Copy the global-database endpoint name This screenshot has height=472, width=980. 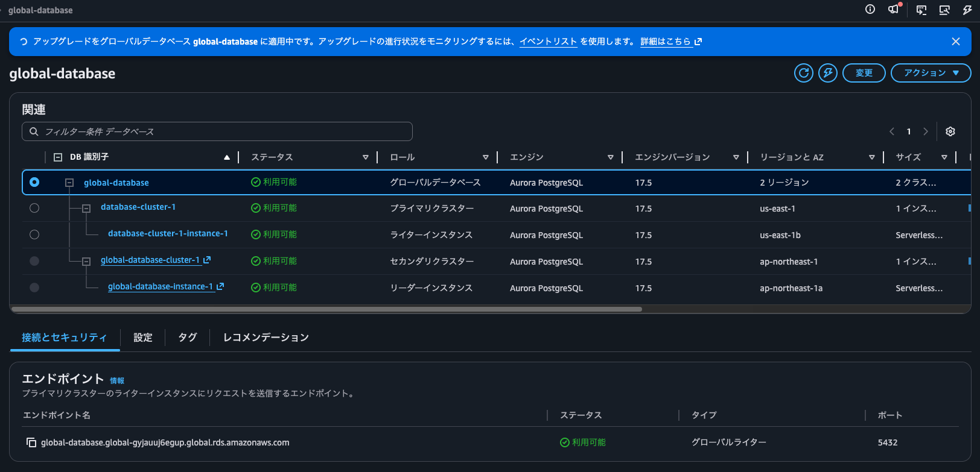coord(31,442)
